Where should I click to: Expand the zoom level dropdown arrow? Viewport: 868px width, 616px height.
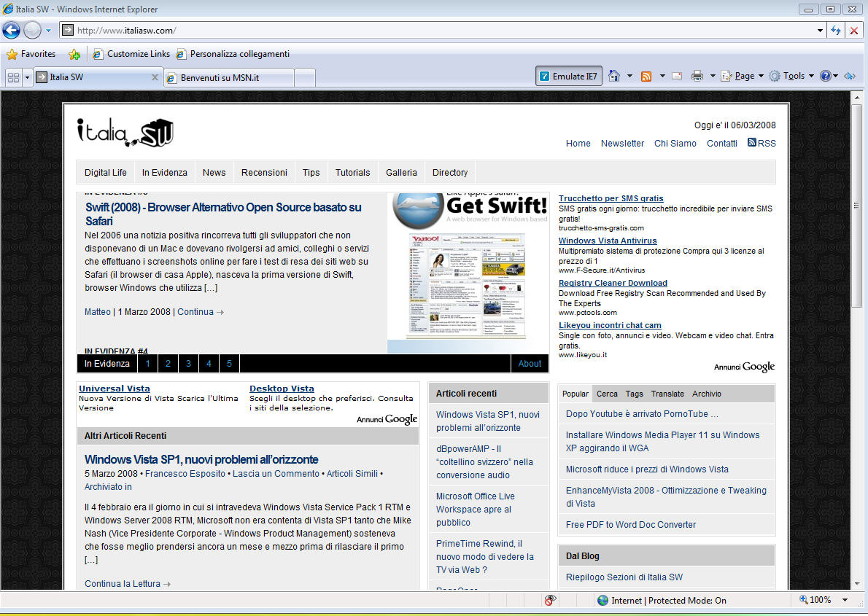[845, 600]
